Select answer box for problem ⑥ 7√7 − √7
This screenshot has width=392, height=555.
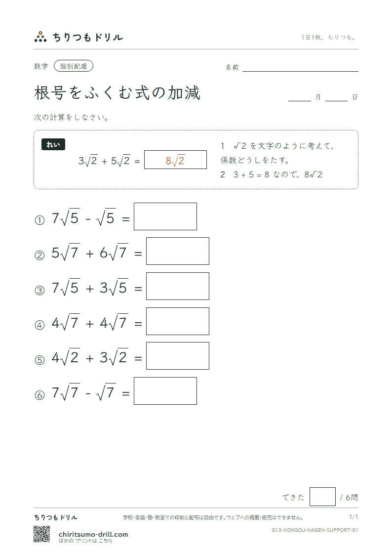pyautogui.click(x=165, y=391)
